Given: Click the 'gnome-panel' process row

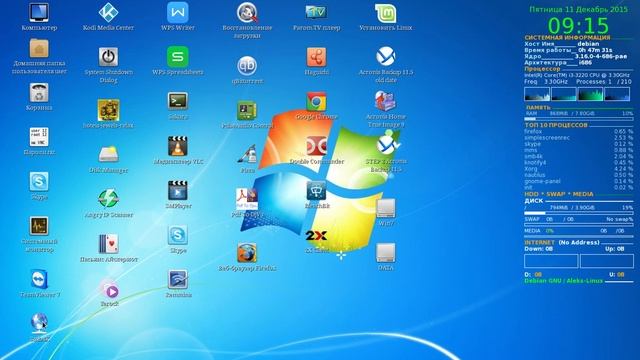Looking at the screenshot, I should point(578,181).
